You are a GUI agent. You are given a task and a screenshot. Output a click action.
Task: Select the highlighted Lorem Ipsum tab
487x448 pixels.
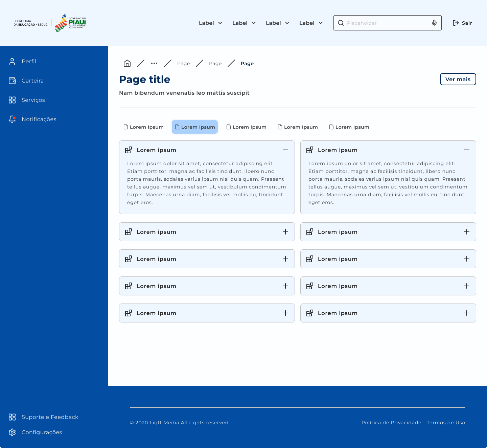195,127
